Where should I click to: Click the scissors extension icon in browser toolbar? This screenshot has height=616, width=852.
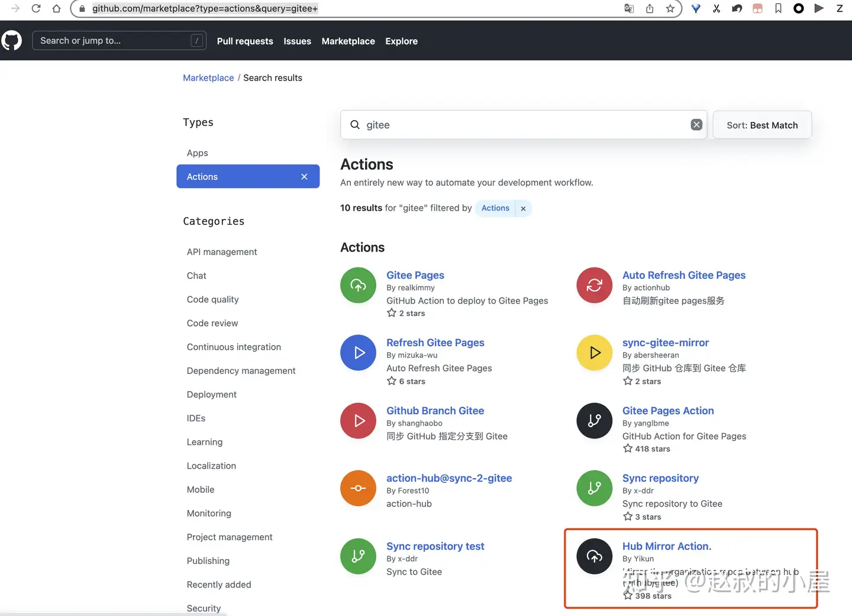(x=717, y=8)
